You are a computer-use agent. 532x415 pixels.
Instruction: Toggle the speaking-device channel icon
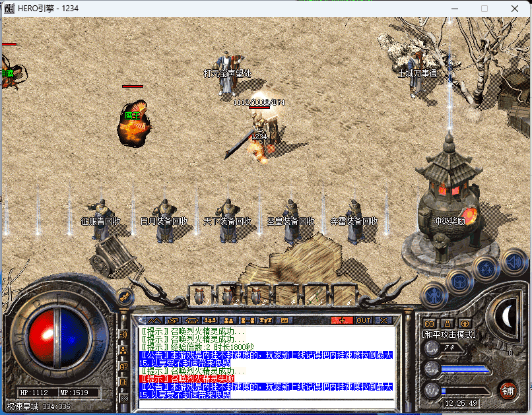click(x=123, y=383)
